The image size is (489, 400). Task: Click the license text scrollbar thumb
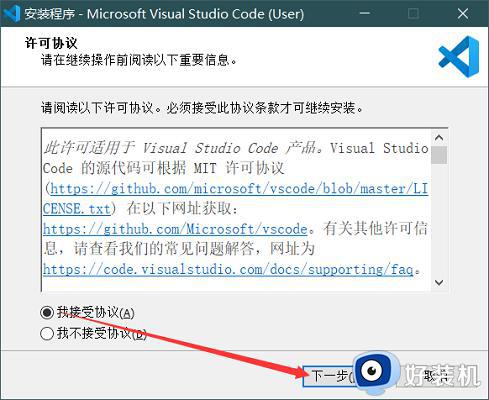439,155
